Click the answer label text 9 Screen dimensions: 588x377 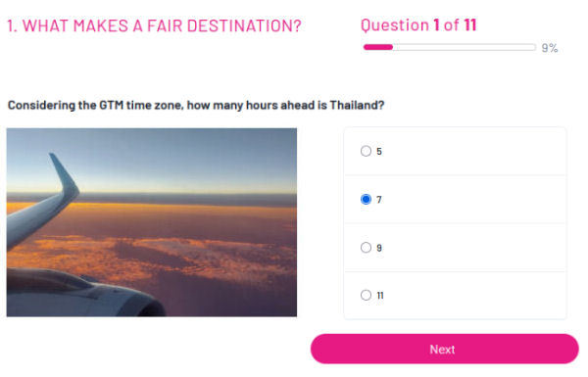point(379,248)
